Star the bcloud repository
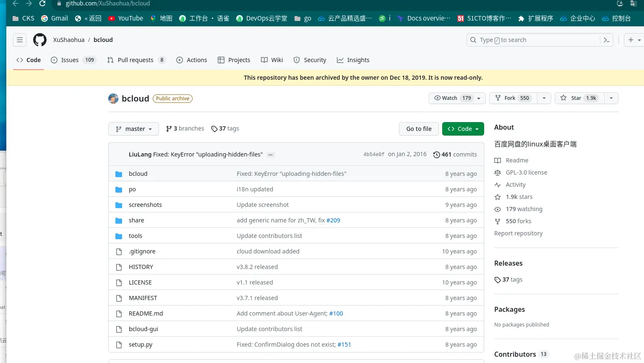 (579, 98)
